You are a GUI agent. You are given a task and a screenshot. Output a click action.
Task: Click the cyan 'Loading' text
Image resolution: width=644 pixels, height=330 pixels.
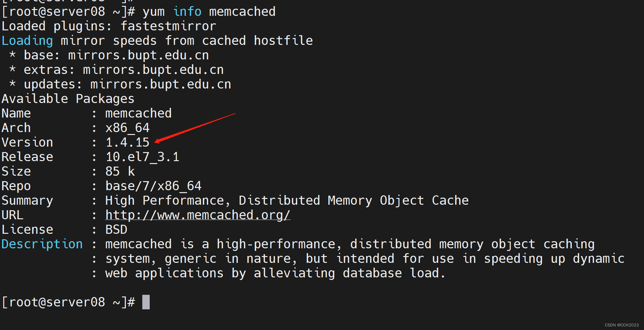point(27,41)
